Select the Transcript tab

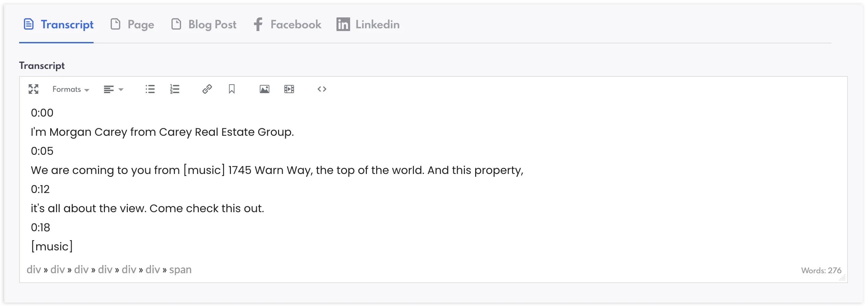point(58,25)
